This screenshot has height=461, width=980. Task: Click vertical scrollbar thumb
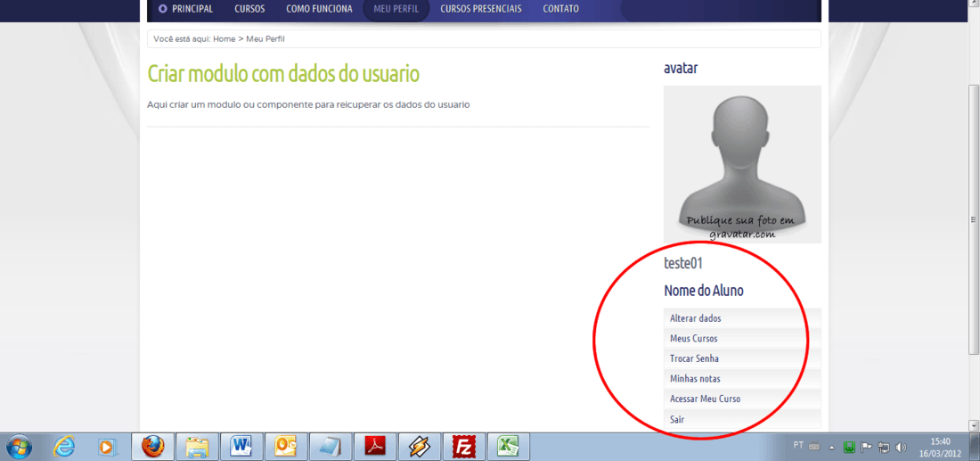click(x=974, y=219)
